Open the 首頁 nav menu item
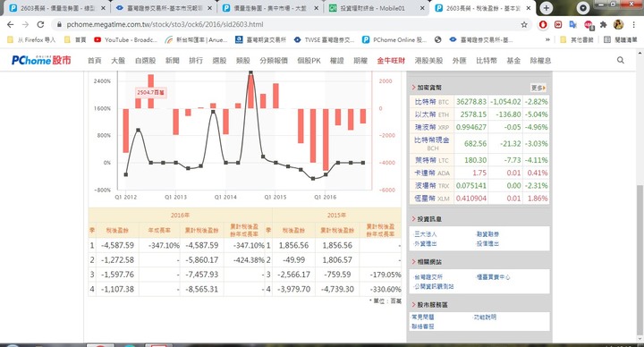Image resolution: width=644 pixels, height=347 pixels. [95, 60]
